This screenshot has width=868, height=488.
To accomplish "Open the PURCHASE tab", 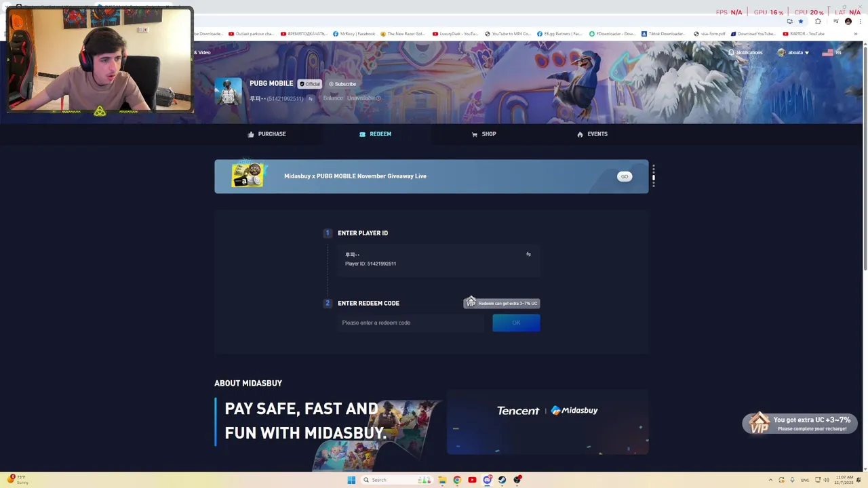I will click(x=267, y=134).
